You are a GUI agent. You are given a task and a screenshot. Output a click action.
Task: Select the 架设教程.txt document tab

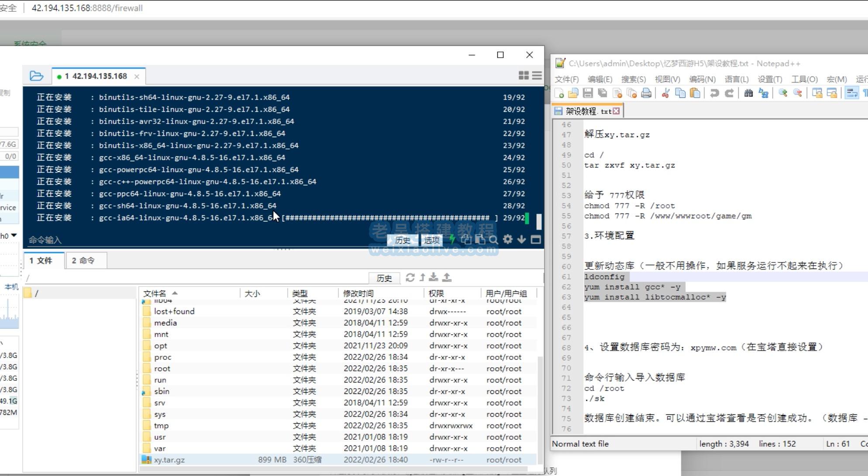588,111
